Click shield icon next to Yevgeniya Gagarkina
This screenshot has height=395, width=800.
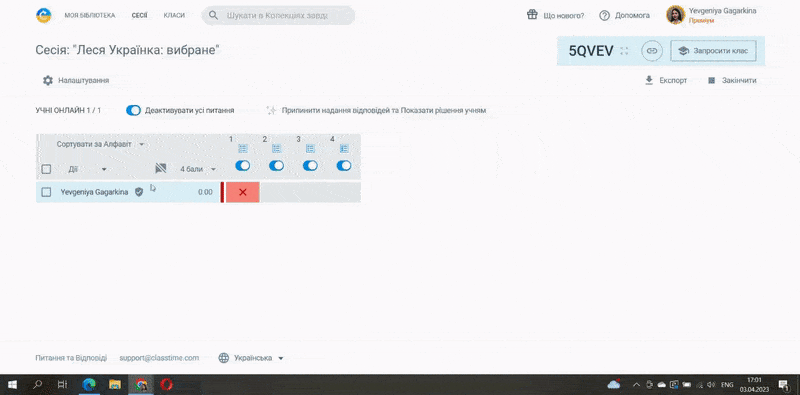(x=139, y=192)
